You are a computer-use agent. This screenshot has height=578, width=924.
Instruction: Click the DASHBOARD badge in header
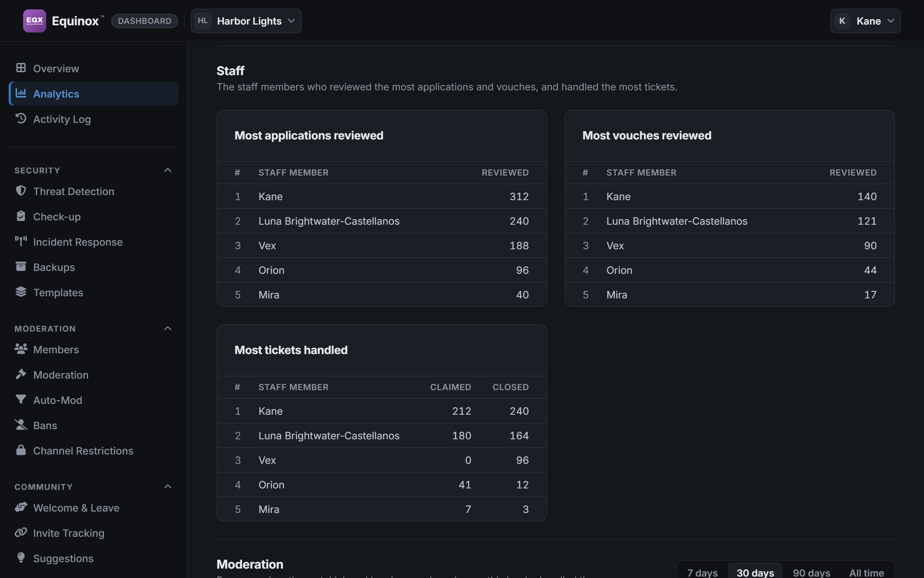tap(145, 21)
